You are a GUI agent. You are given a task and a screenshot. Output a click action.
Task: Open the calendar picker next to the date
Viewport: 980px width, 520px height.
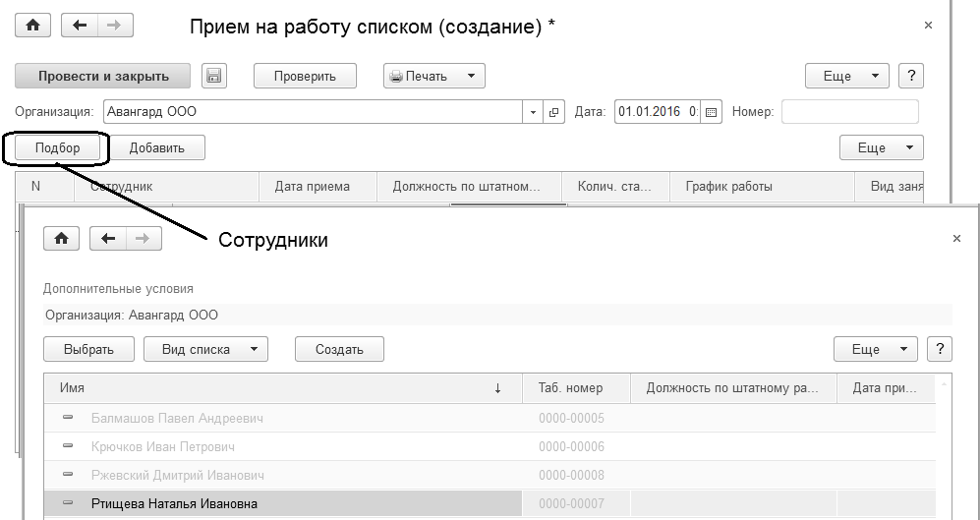(x=712, y=112)
